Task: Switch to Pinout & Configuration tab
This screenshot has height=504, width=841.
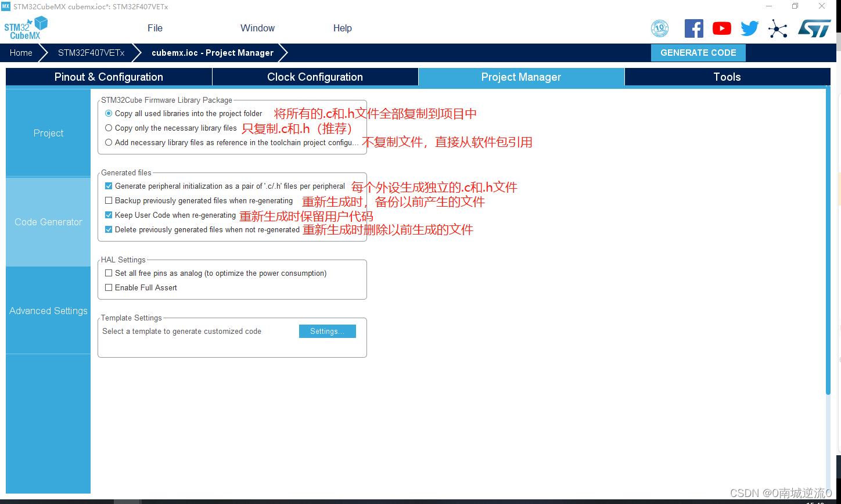Action: point(109,77)
